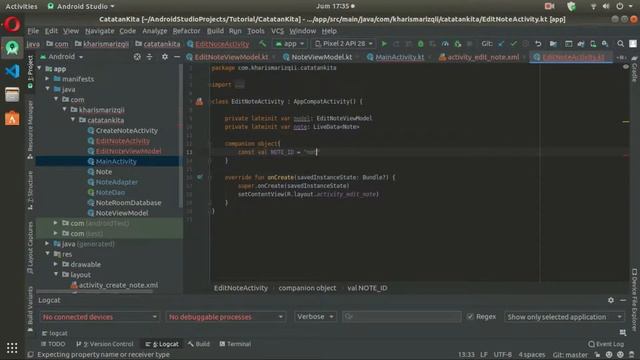
Task: Click Git: master branch in status bar
Action: point(570,355)
